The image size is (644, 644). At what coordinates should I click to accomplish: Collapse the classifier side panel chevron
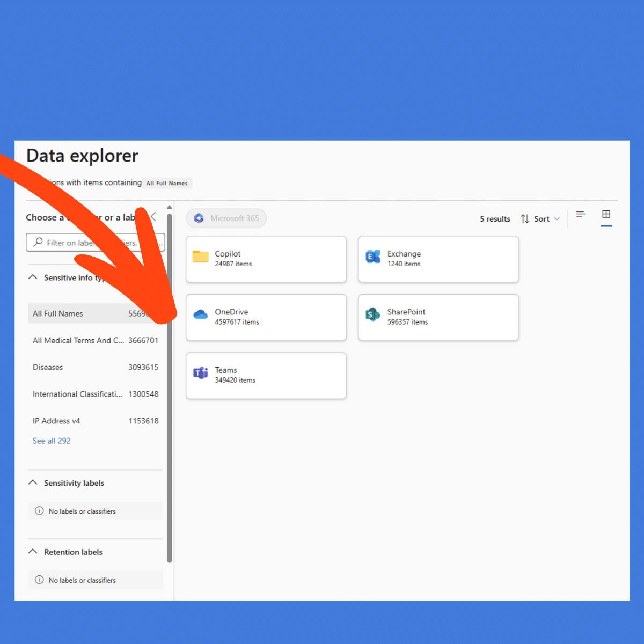point(153,217)
